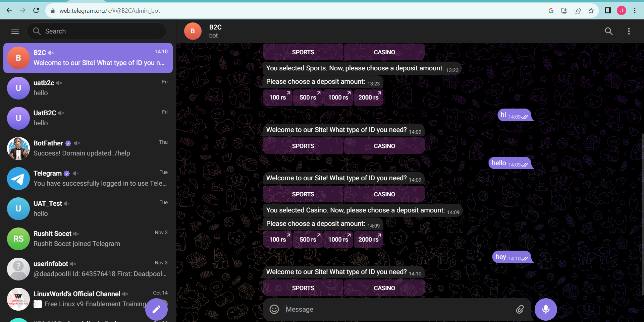Compose a new message with the pencil button
The height and width of the screenshot is (322, 644).
pyautogui.click(x=156, y=309)
